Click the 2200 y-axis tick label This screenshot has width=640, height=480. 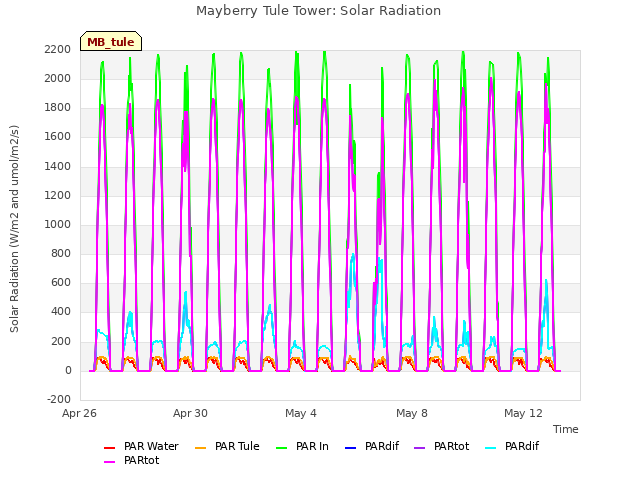tap(58, 49)
